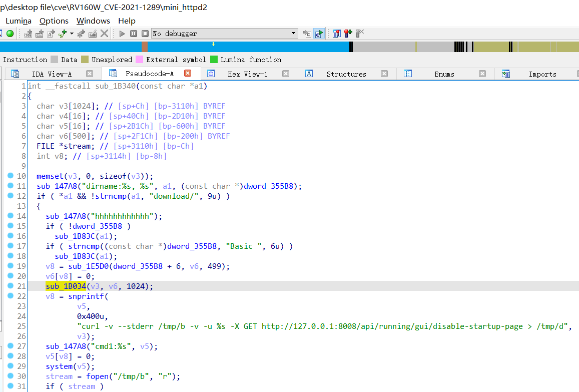This screenshot has width=579, height=392.
Task: Click the gray Data legend swatch
Action: [x=54, y=60]
